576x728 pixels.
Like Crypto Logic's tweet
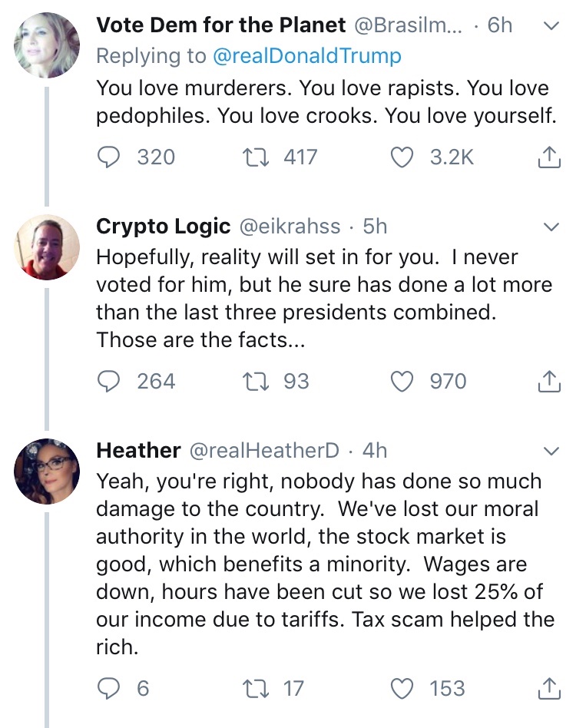[x=402, y=381]
